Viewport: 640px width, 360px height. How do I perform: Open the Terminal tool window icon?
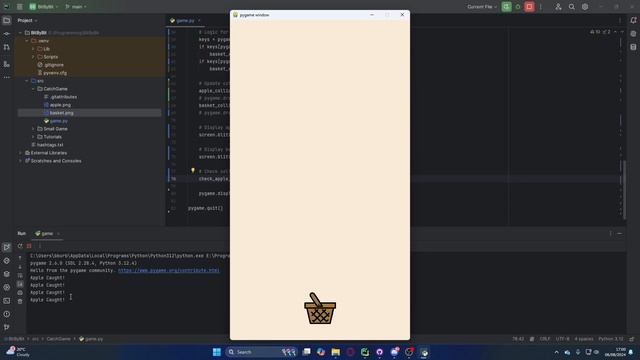point(7,301)
